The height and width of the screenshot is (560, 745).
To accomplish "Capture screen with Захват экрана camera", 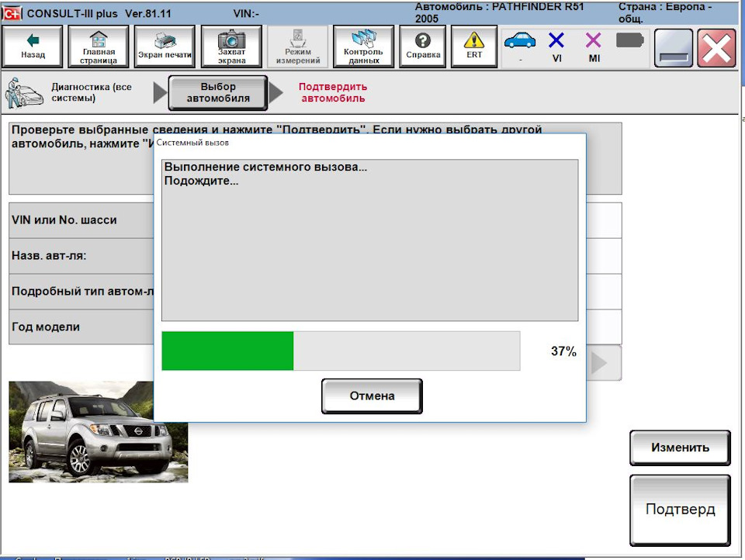I will click(231, 47).
